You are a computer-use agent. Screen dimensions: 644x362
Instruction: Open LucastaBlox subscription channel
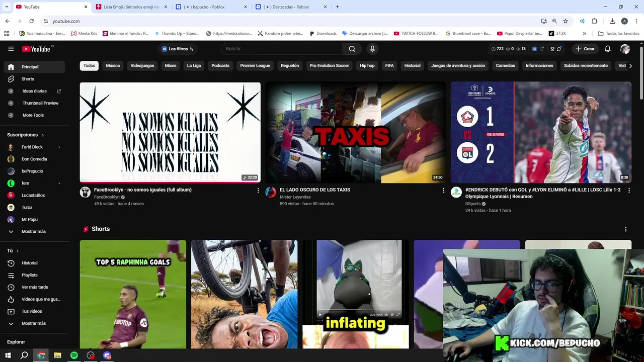click(34, 195)
